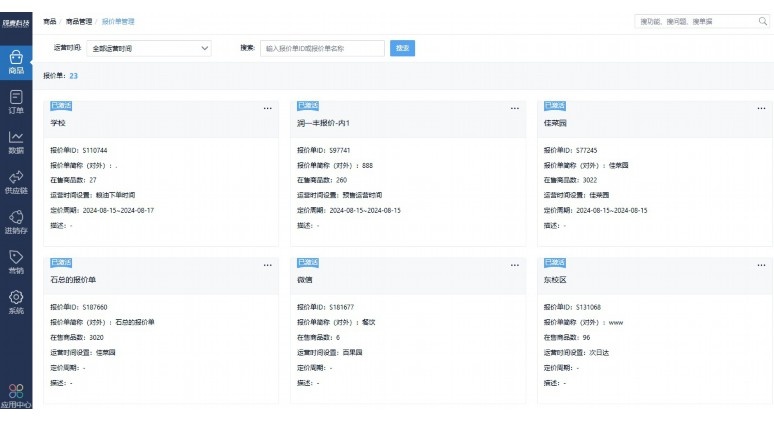774x421 pixels.
Task: Open the 系统 settings gear
Action: pyautogui.click(x=16, y=302)
